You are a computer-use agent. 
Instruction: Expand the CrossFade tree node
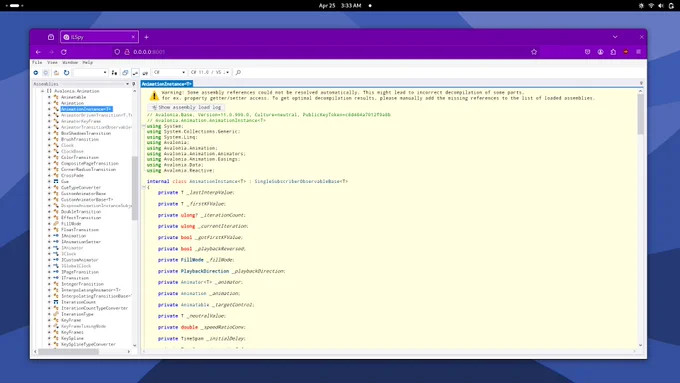tap(49, 175)
